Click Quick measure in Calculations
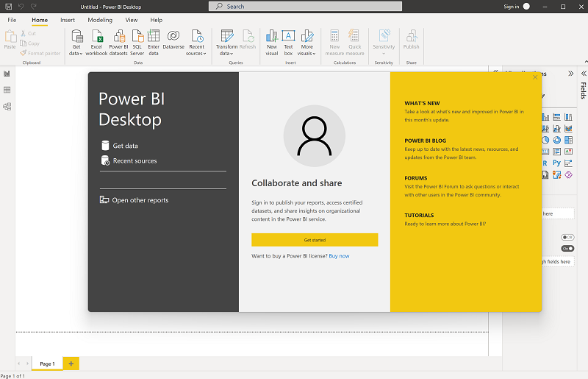The height and width of the screenshot is (379, 588). click(x=355, y=43)
